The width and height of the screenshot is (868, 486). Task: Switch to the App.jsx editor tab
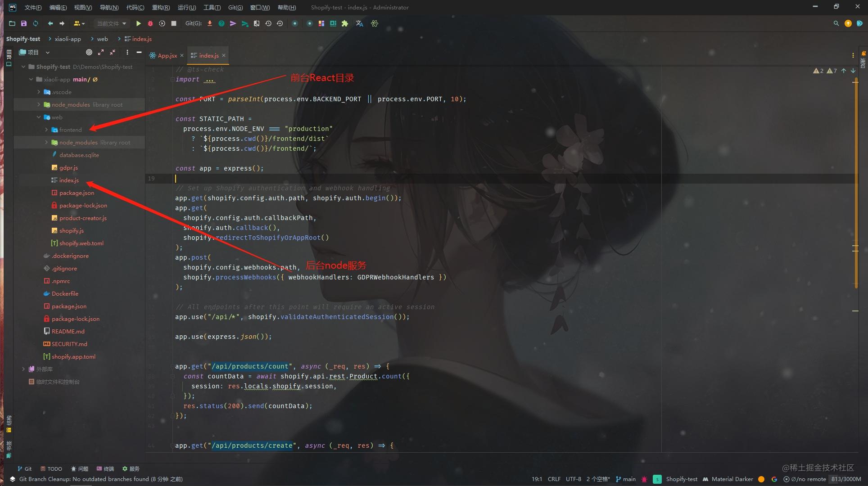(167, 55)
